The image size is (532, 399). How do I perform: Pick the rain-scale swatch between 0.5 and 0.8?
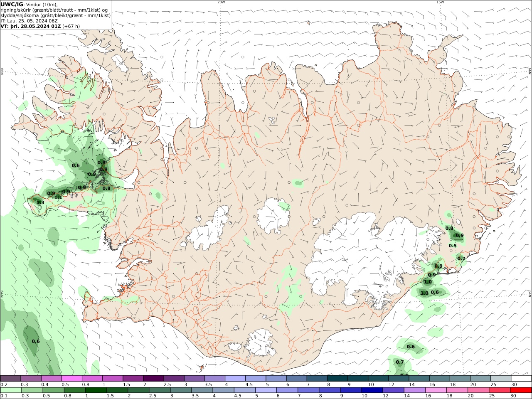pos(54,390)
